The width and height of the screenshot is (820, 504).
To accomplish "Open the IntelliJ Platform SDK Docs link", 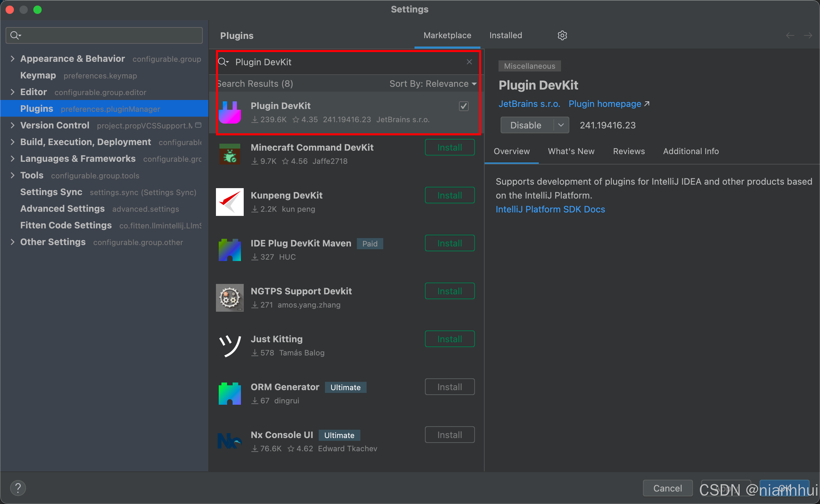I will coord(550,209).
